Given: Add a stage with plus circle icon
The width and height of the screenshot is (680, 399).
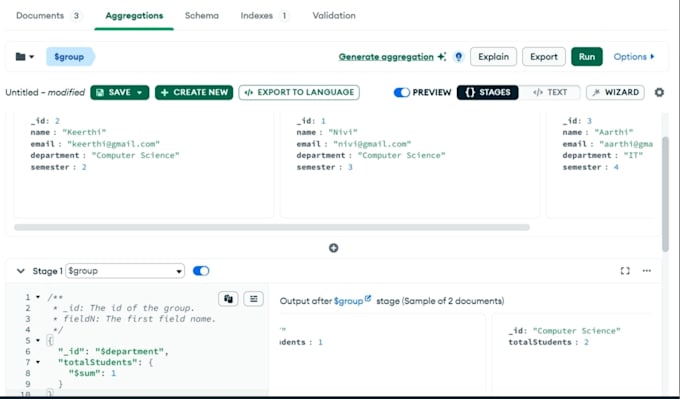Looking at the screenshot, I should pos(333,248).
